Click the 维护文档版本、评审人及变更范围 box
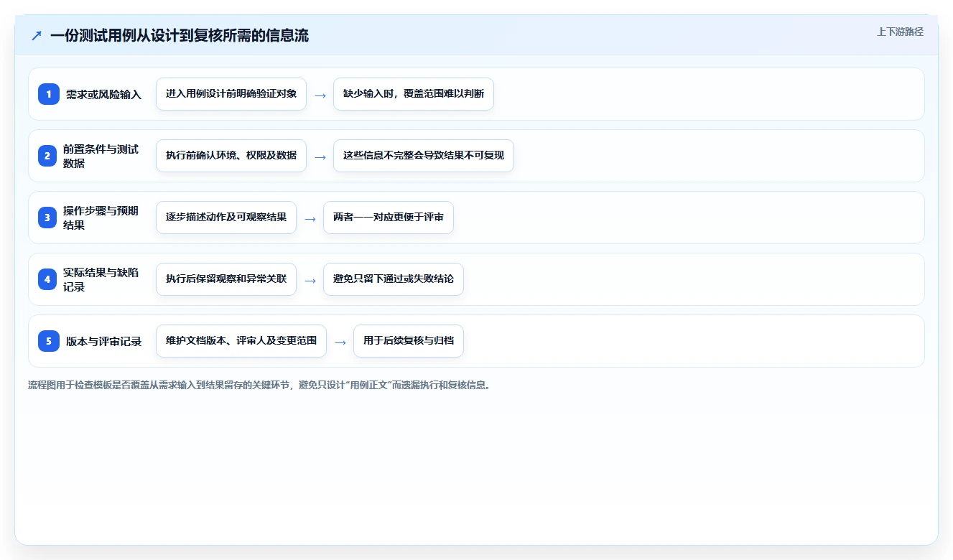Image resolution: width=953 pixels, height=560 pixels. coord(241,341)
